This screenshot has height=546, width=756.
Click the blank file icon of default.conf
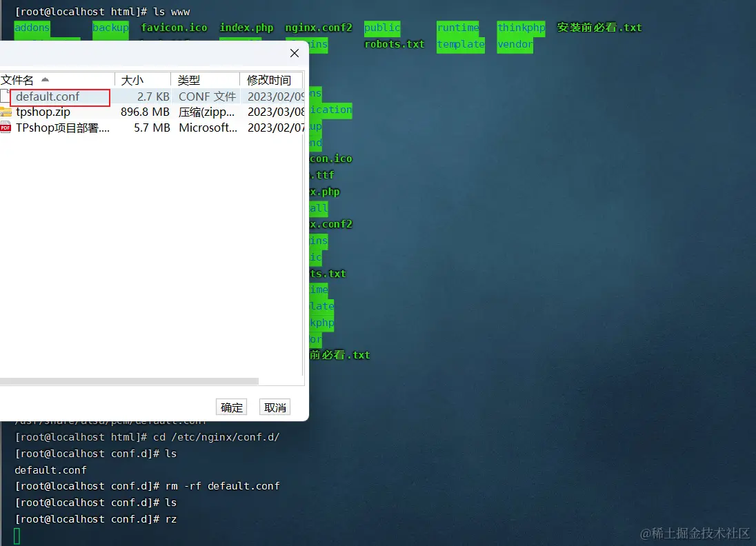tap(6, 96)
